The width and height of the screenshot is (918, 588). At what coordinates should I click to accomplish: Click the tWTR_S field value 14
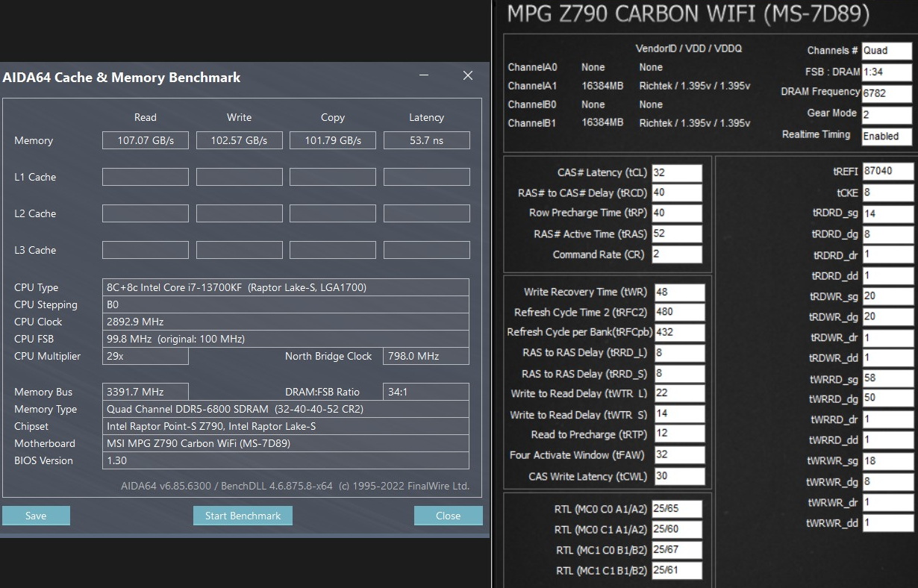(x=680, y=414)
